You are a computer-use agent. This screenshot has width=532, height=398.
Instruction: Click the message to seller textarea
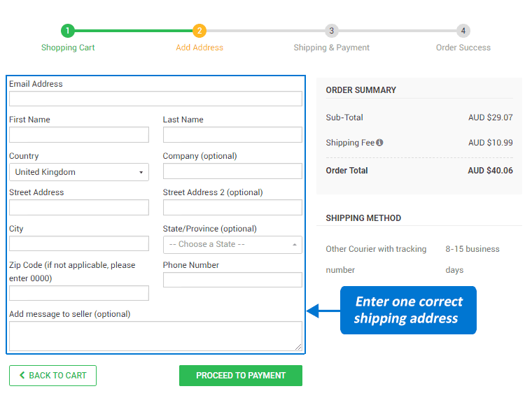[x=155, y=336]
